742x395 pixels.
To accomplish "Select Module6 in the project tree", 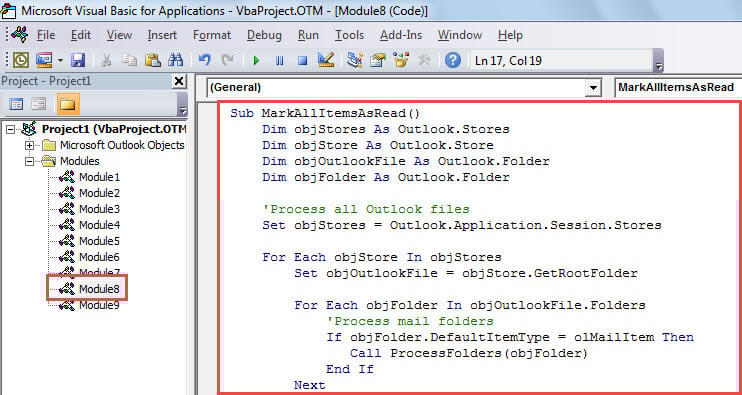I will tap(99, 257).
